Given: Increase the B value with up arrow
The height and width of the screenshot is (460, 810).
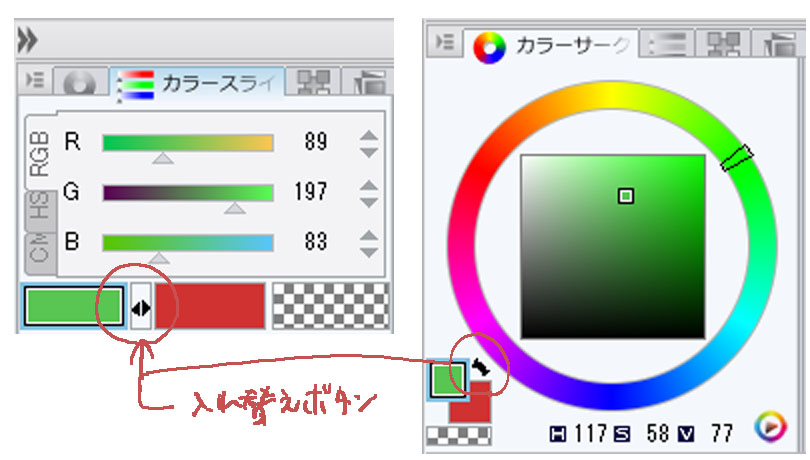Looking at the screenshot, I should pyautogui.click(x=368, y=235).
